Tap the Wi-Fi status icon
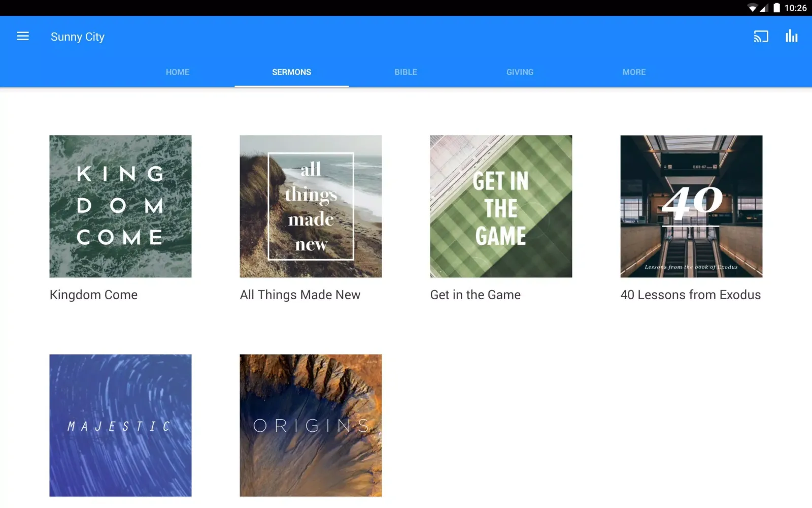 (x=752, y=8)
